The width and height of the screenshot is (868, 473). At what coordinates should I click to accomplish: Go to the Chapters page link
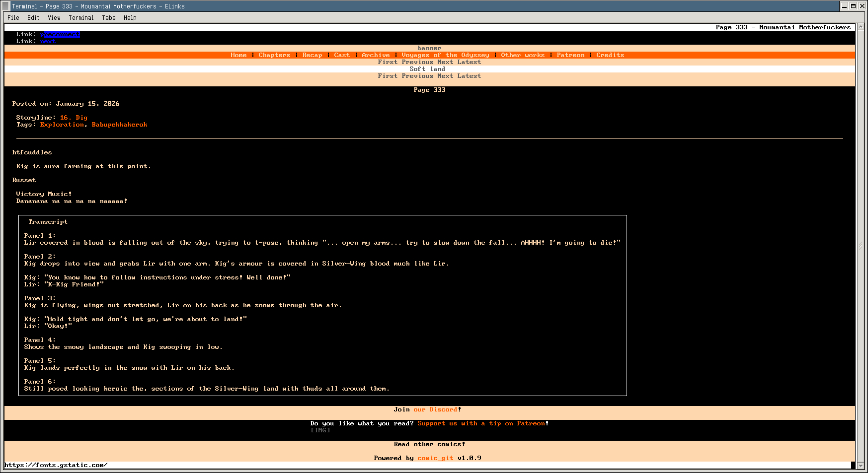coord(274,55)
